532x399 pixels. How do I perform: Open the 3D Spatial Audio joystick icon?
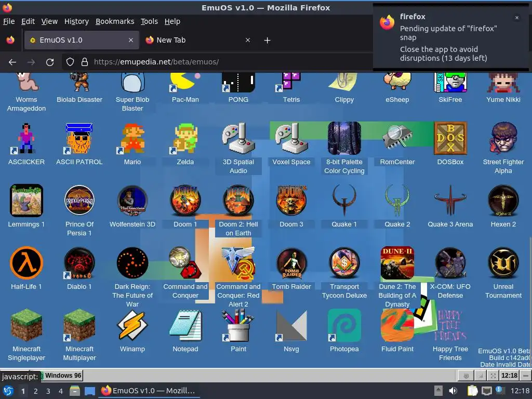(238, 138)
